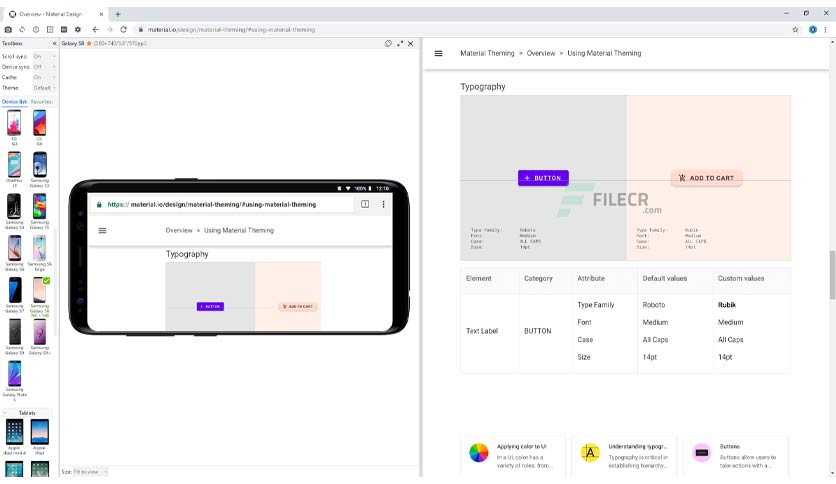Click the rotate device icon in toolbar
This screenshot has height=484, width=836.
(x=22, y=30)
